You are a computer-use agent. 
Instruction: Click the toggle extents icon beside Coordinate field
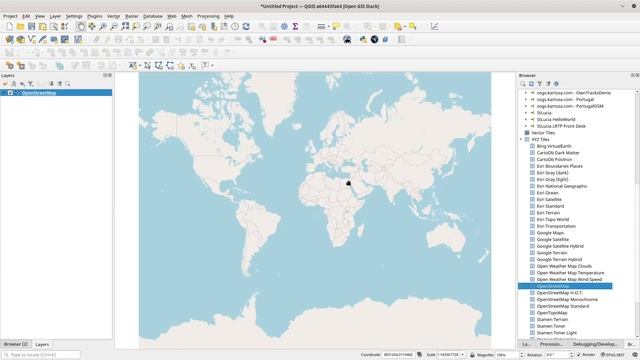[420, 355]
